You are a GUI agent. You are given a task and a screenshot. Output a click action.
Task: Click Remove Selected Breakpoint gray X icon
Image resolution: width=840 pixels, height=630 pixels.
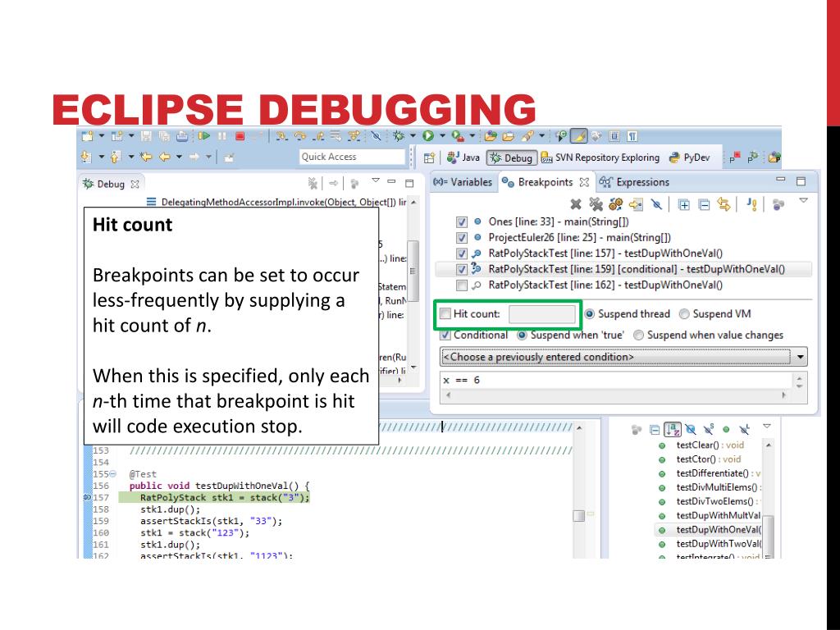(576, 204)
